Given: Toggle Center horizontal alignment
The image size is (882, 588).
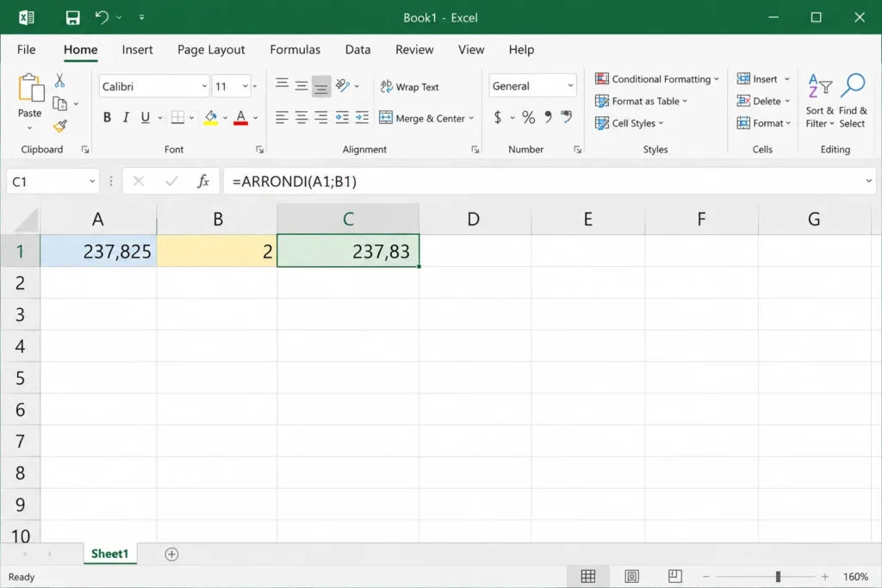Looking at the screenshot, I should (x=301, y=117).
